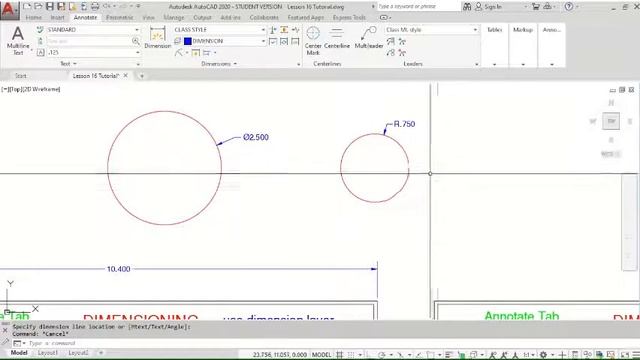Image resolution: width=640 pixels, height=360 pixels.
Task: Toggle Lineweight display in status bar
Action: point(449,355)
